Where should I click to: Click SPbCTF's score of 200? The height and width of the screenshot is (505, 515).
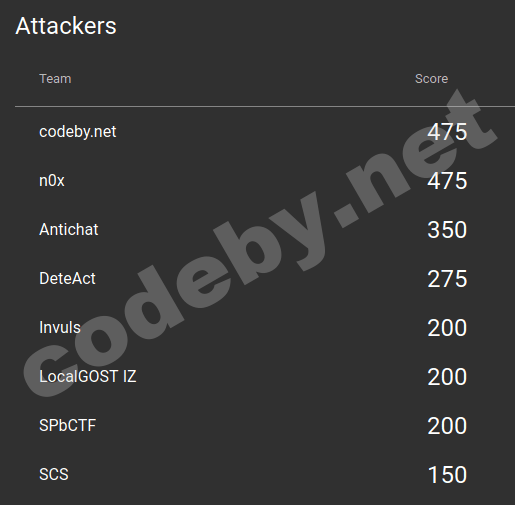(447, 426)
